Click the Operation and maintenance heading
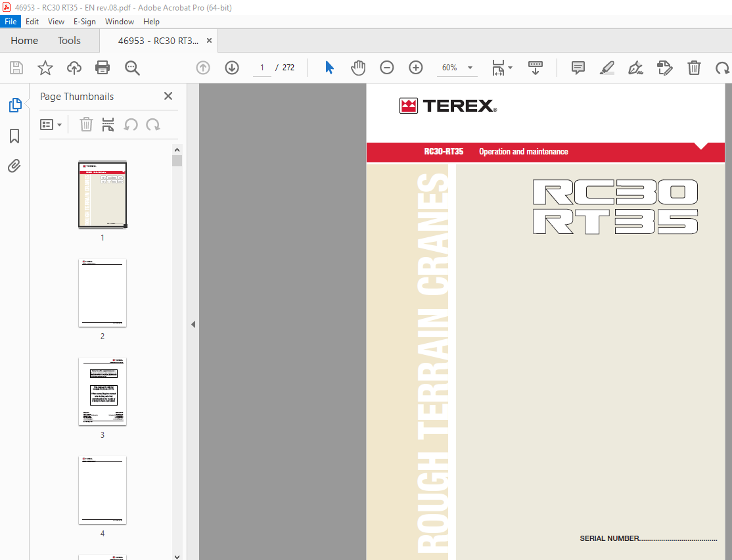The height and width of the screenshot is (560, 732). (523, 152)
